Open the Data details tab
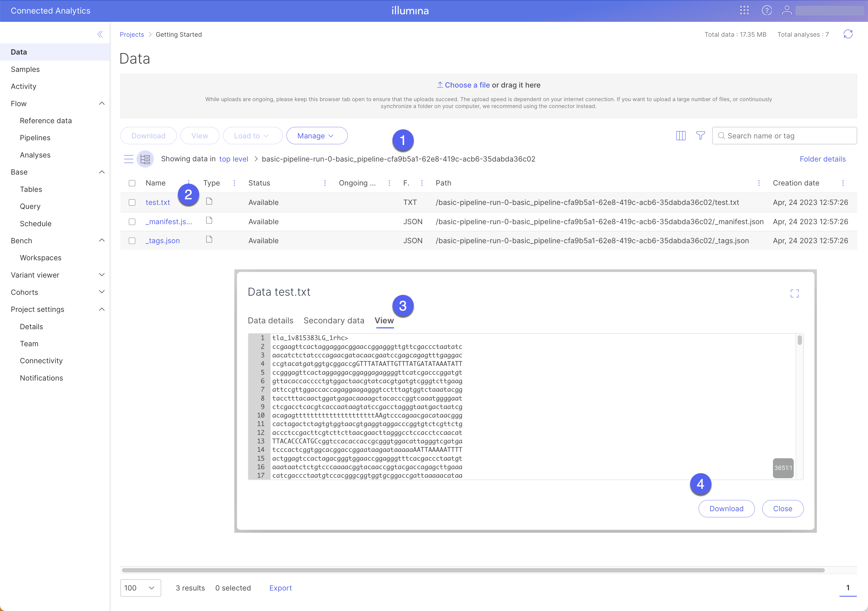 tap(270, 320)
